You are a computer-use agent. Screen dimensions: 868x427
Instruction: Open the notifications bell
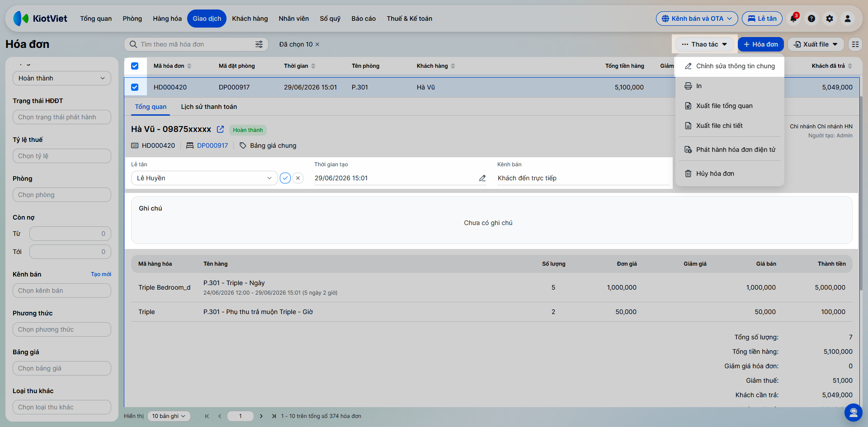click(x=793, y=19)
